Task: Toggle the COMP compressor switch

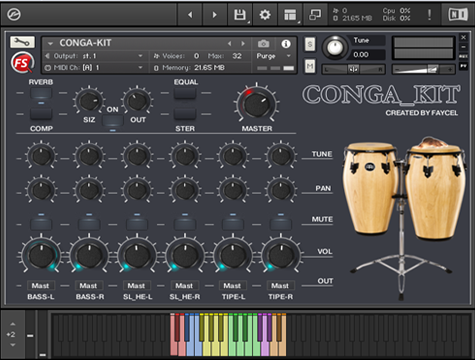Action: click(41, 114)
